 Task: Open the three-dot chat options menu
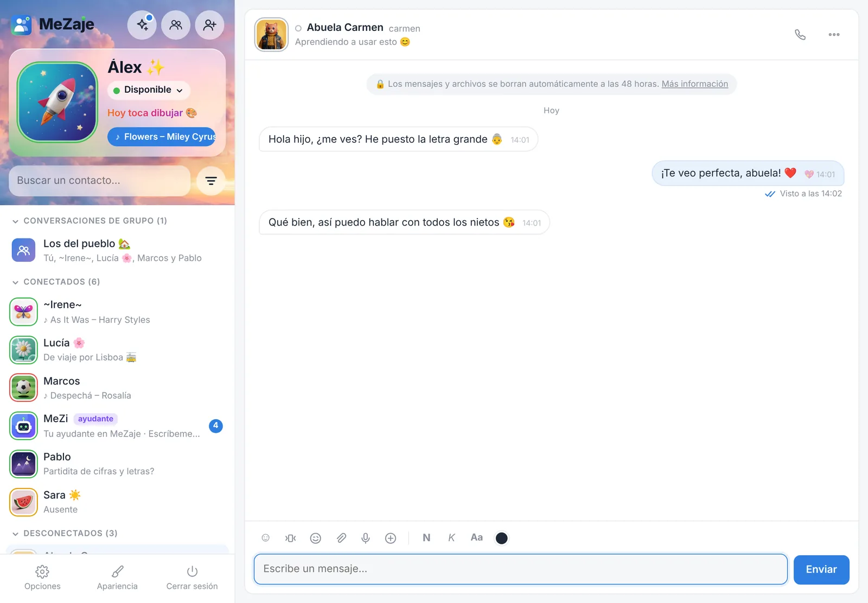pyautogui.click(x=834, y=35)
